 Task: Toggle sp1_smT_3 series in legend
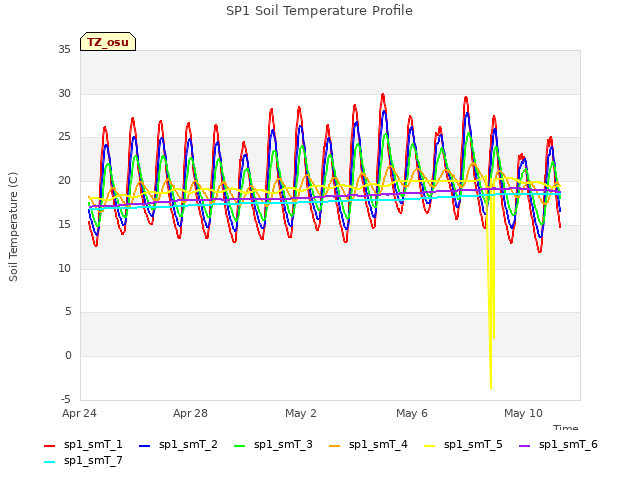coord(273,445)
